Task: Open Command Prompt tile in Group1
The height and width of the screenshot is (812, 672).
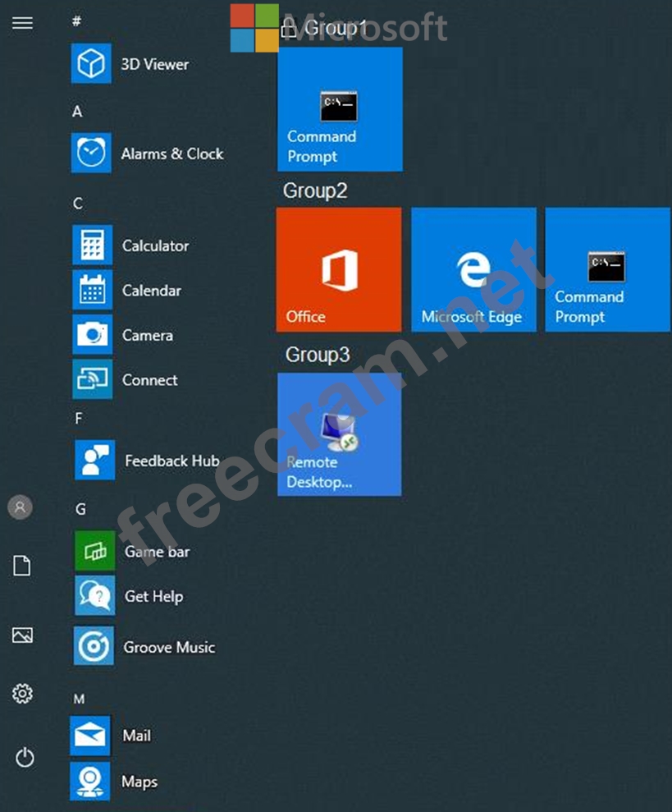Action: click(x=341, y=109)
